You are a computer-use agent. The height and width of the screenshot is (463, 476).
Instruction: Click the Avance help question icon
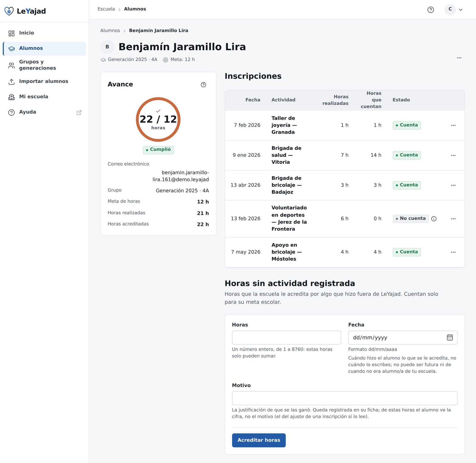203,85
